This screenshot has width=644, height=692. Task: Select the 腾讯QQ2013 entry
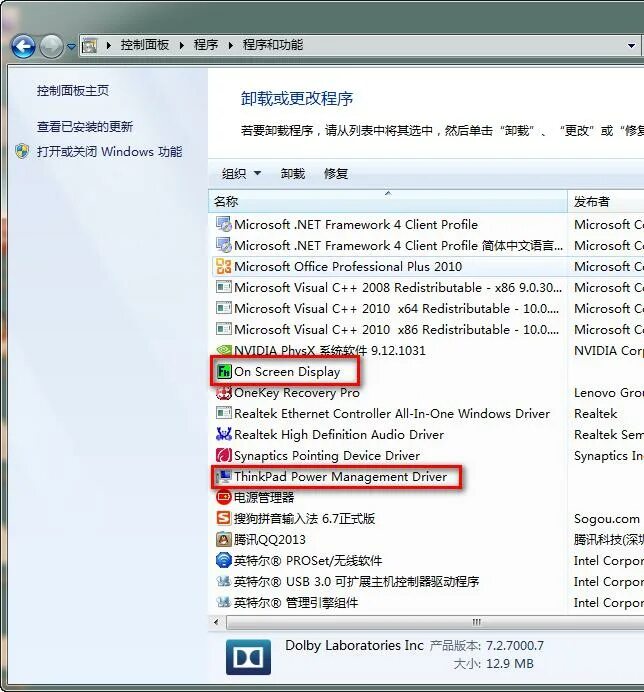pos(270,540)
